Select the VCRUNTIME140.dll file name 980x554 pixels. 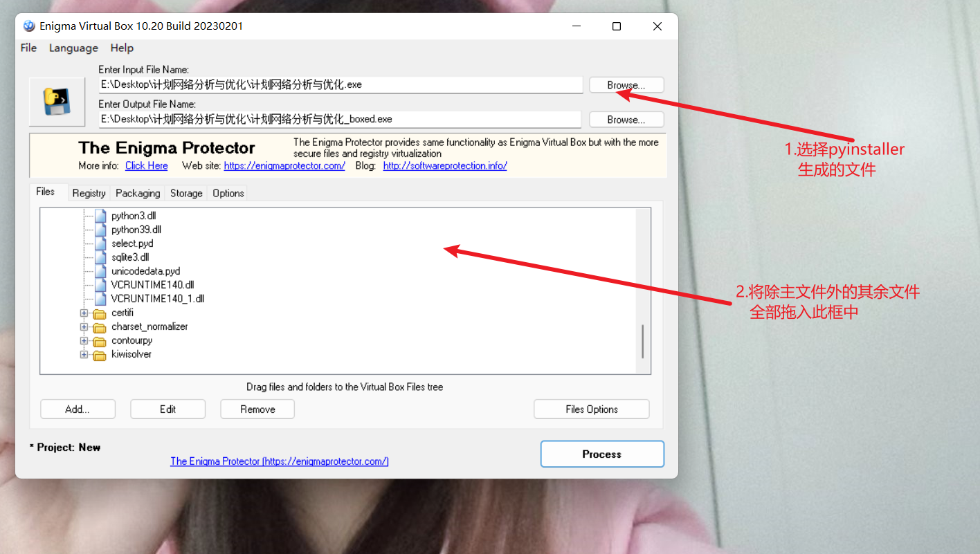152,285
